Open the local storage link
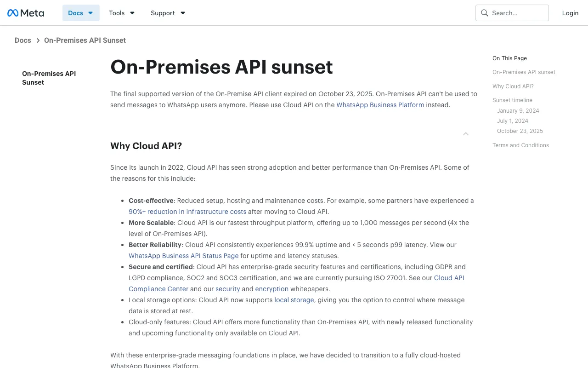This screenshot has width=588, height=368. pos(294,300)
